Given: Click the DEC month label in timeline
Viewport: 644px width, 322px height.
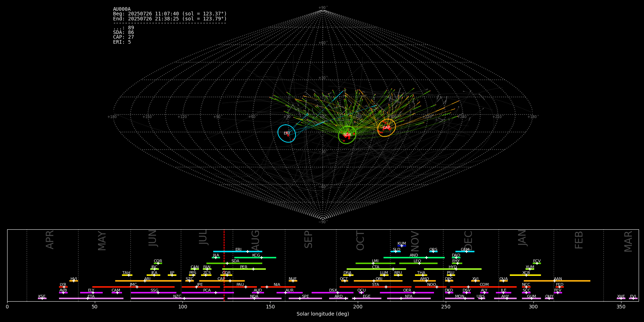Looking at the screenshot, I should [468, 241].
